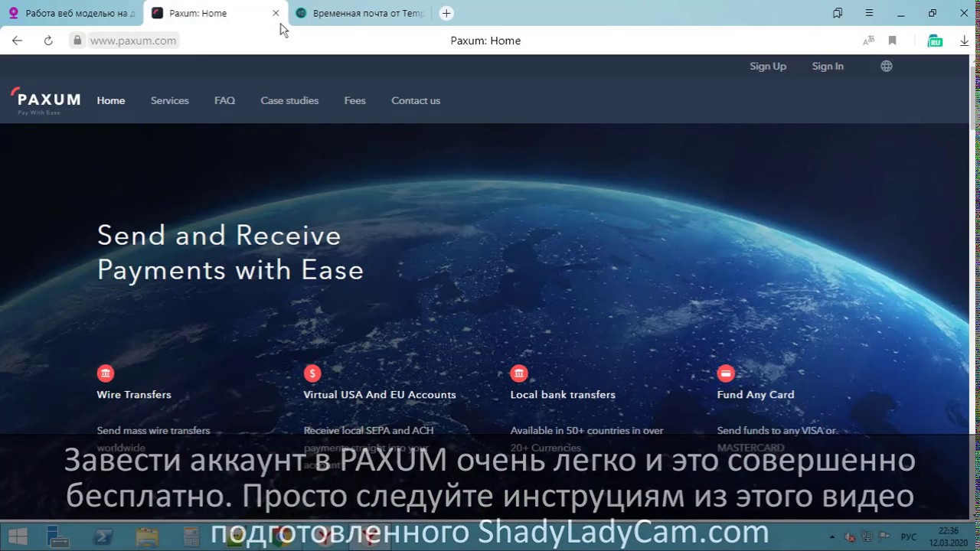
Task: Open File Explorer from the taskbar
Action: [x=146, y=537]
